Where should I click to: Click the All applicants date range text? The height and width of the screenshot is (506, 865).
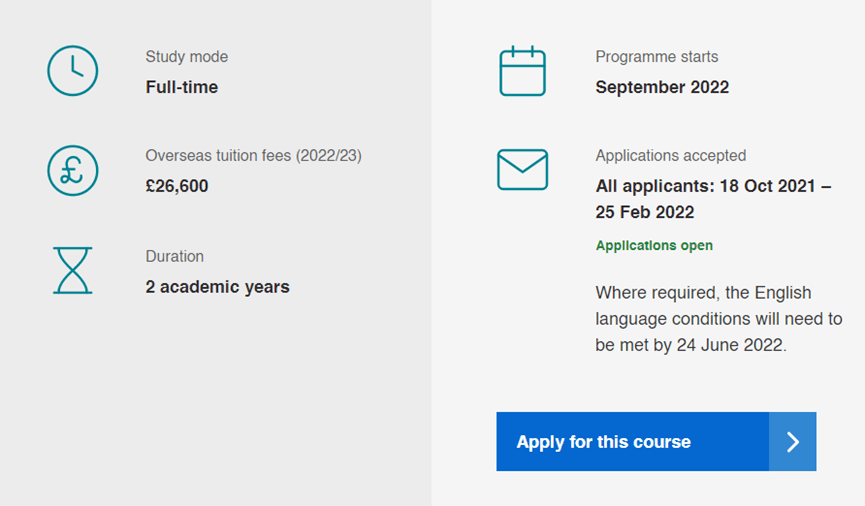(713, 186)
